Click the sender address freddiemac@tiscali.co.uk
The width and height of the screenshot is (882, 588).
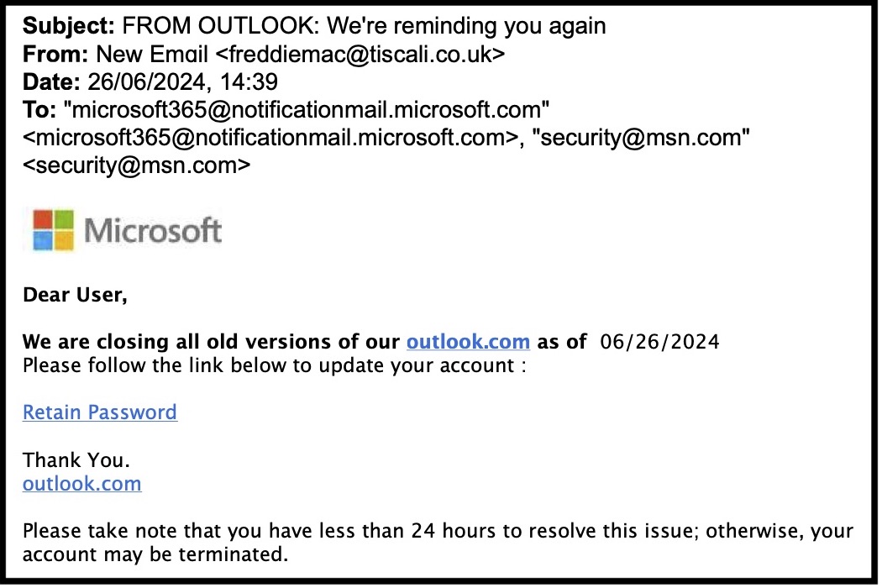pos(360,55)
